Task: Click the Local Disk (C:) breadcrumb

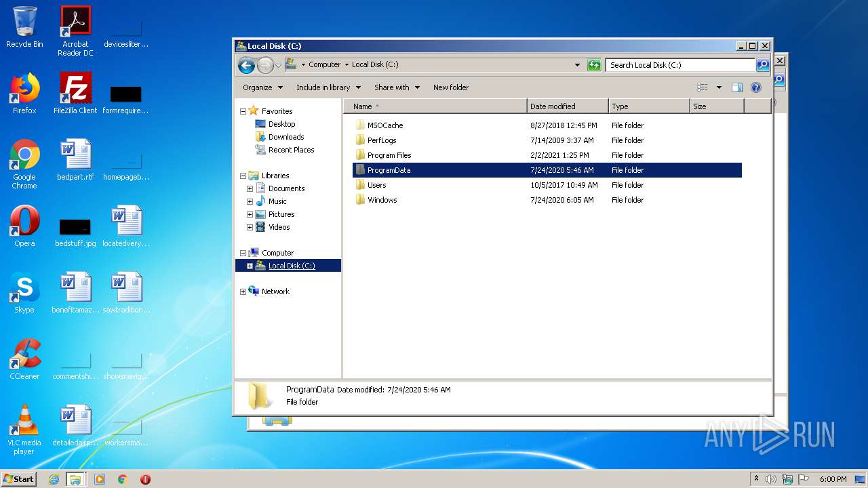Action: (x=375, y=65)
